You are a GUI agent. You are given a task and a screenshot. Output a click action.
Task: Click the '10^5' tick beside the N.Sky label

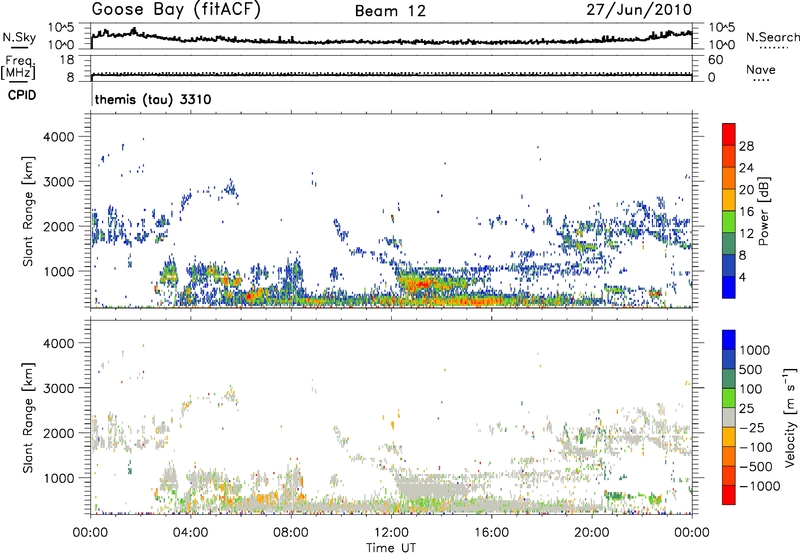point(61,28)
